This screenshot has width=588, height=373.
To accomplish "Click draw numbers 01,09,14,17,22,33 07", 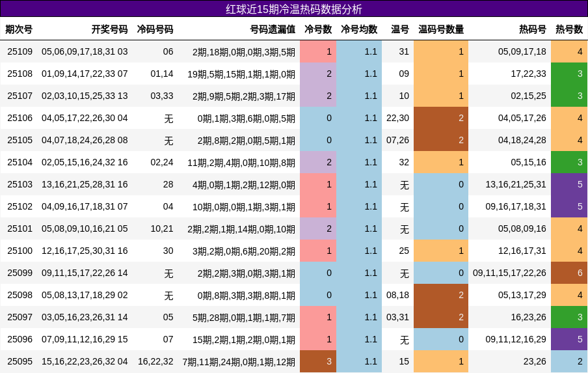I will point(85,74).
